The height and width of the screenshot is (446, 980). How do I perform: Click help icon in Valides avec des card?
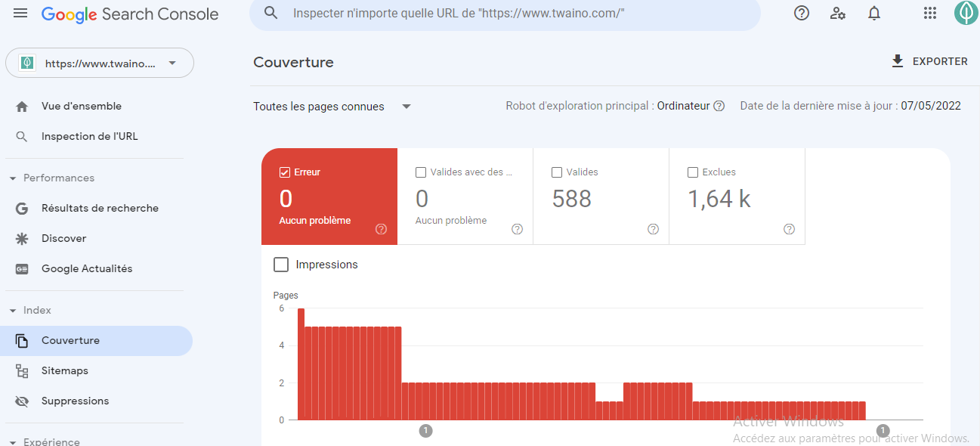(517, 229)
